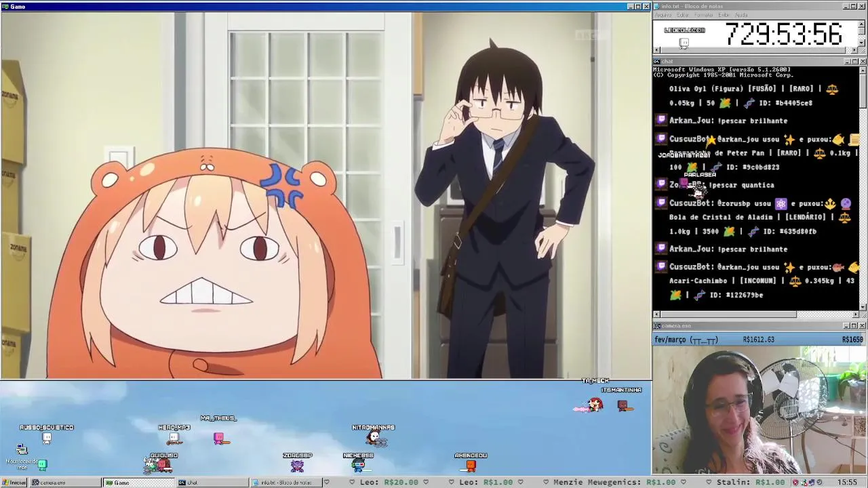Click the chat window vertical scrollbar down arrow
This screenshot has height=488, width=868.
coord(863,307)
